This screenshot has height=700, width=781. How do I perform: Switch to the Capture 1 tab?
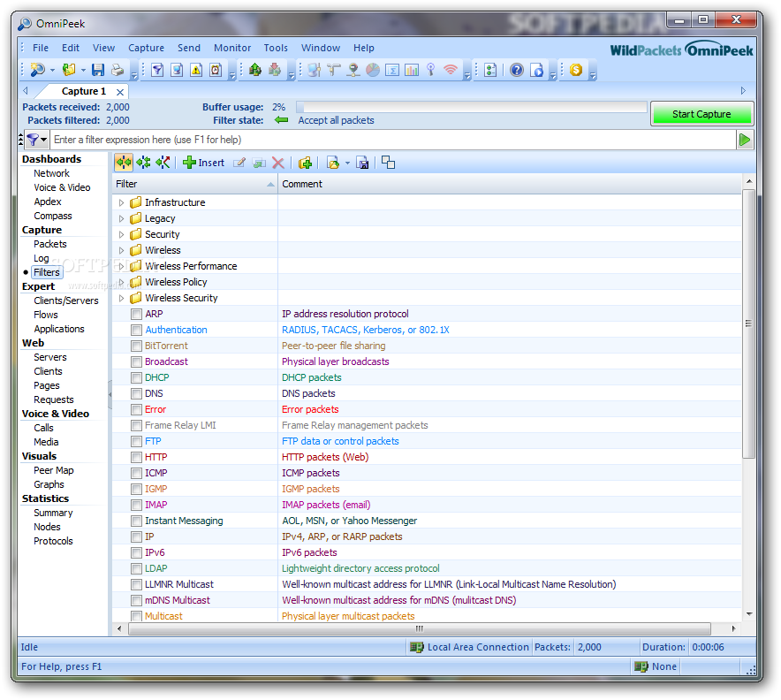[83, 91]
